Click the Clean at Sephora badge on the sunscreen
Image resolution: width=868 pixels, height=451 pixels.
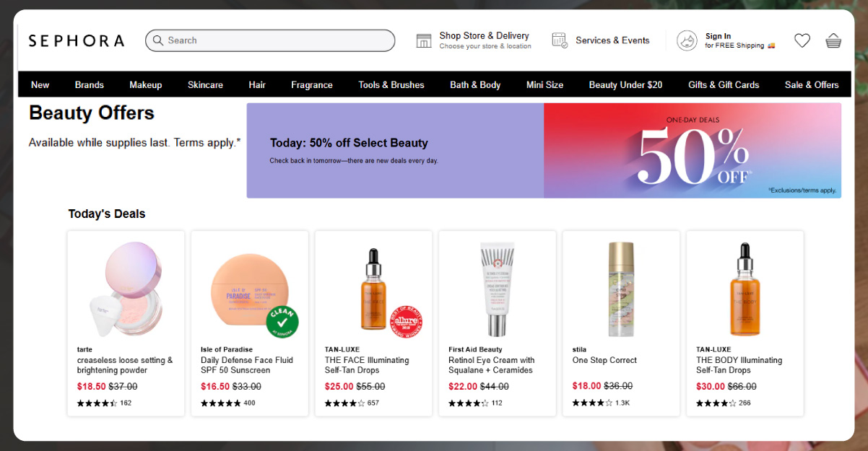click(281, 320)
